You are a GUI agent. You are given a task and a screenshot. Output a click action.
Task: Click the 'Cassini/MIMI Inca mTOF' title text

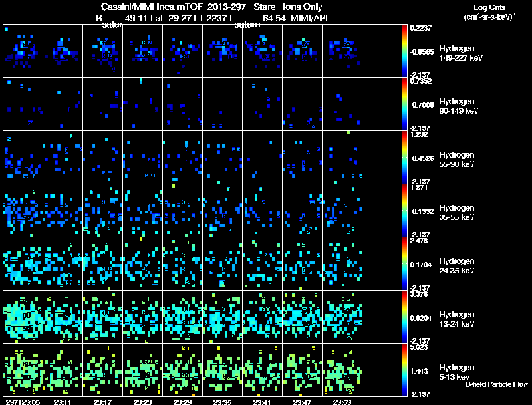152,7
